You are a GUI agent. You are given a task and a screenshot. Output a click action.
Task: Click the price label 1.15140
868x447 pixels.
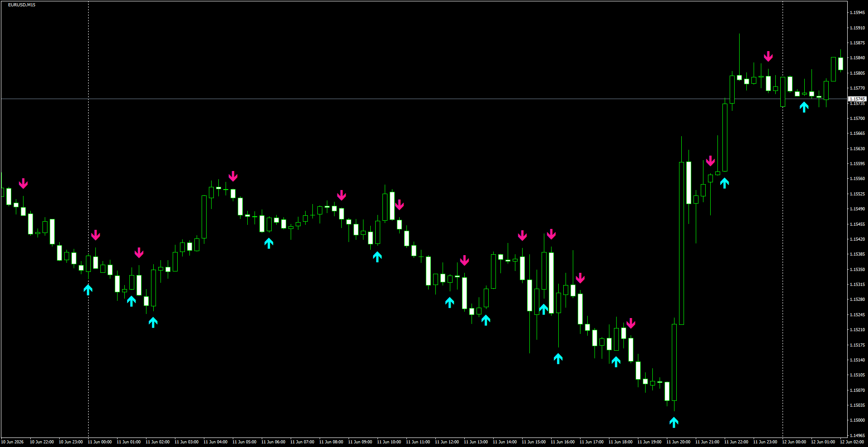point(857,360)
